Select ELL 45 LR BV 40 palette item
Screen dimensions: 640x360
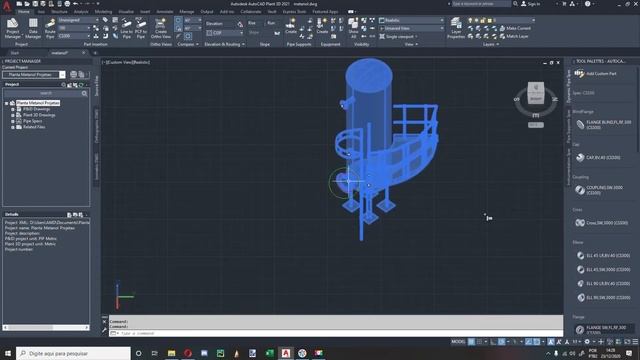pyautogui.click(x=603, y=256)
